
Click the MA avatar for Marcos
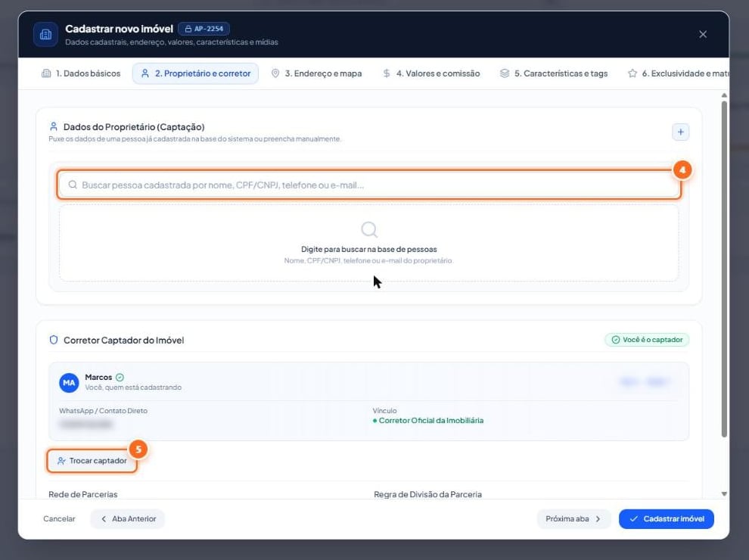[69, 383]
